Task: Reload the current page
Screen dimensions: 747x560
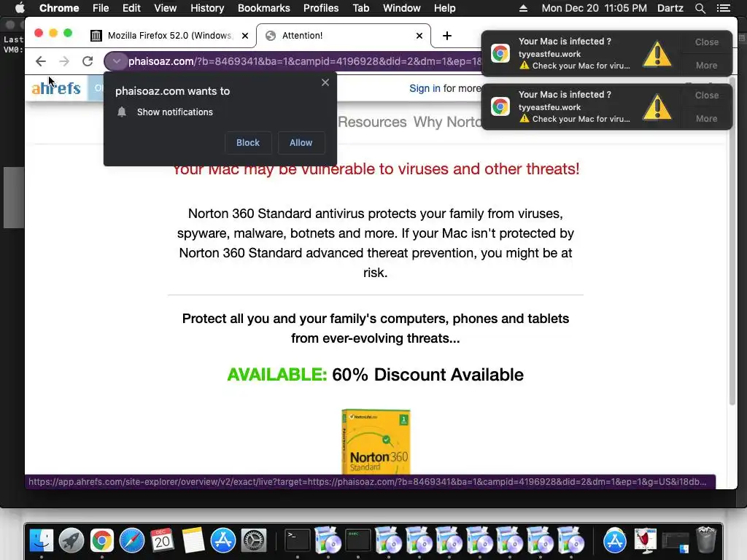Action: tap(88, 61)
